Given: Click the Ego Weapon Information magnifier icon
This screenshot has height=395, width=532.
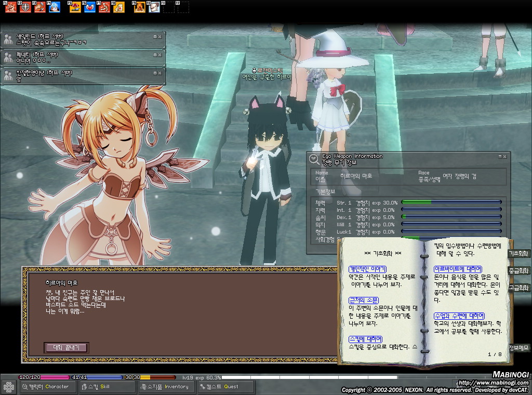Looking at the screenshot, I should (x=314, y=159).
